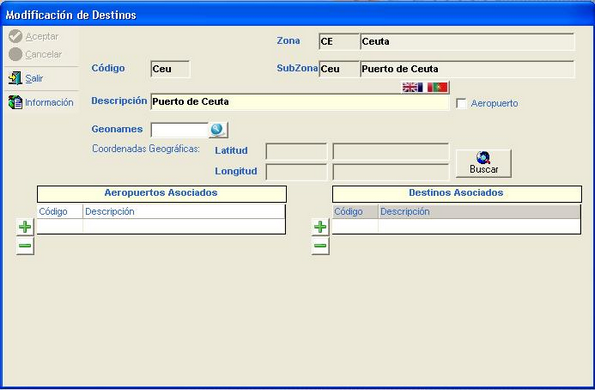Click the UK/French flag translation icon
595x390 pixels.
tap(412, 87)
